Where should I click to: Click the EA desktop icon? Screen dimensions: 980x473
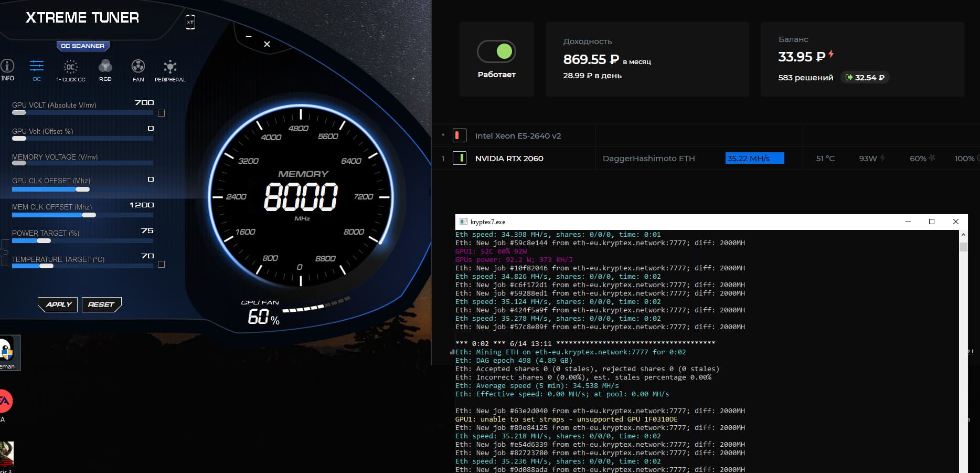tap(5, 402)
